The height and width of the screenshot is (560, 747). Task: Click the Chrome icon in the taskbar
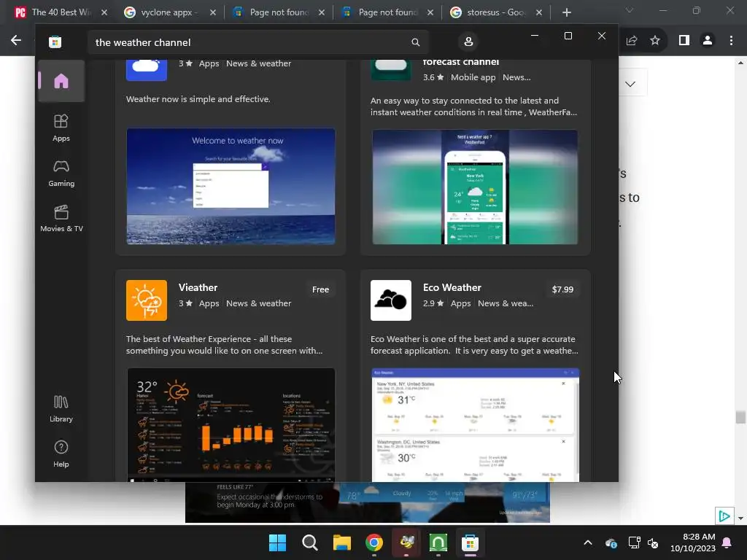pos(374,542)
